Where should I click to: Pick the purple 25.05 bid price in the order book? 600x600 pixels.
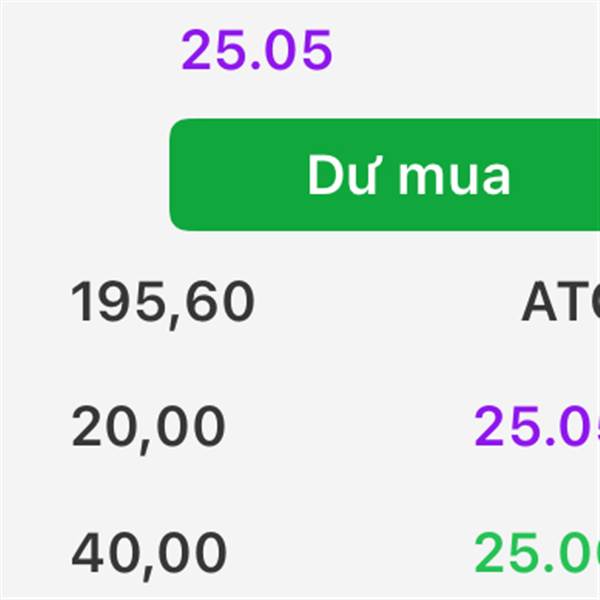[537, 426]
